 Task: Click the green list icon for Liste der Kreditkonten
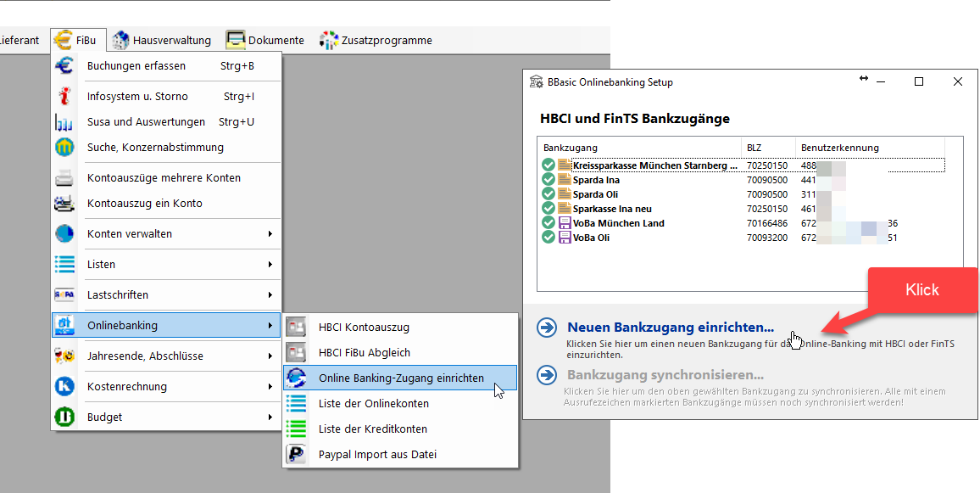click(296, 429)
